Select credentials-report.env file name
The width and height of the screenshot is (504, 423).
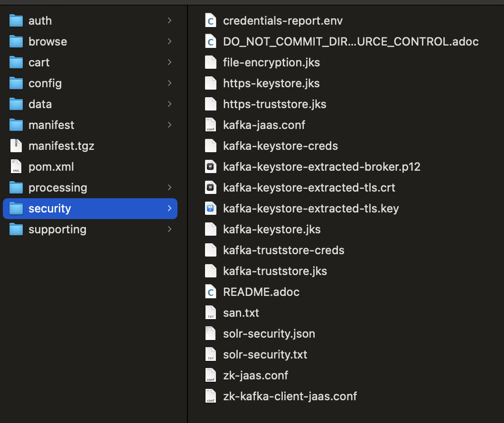click(x=283, y=21)
